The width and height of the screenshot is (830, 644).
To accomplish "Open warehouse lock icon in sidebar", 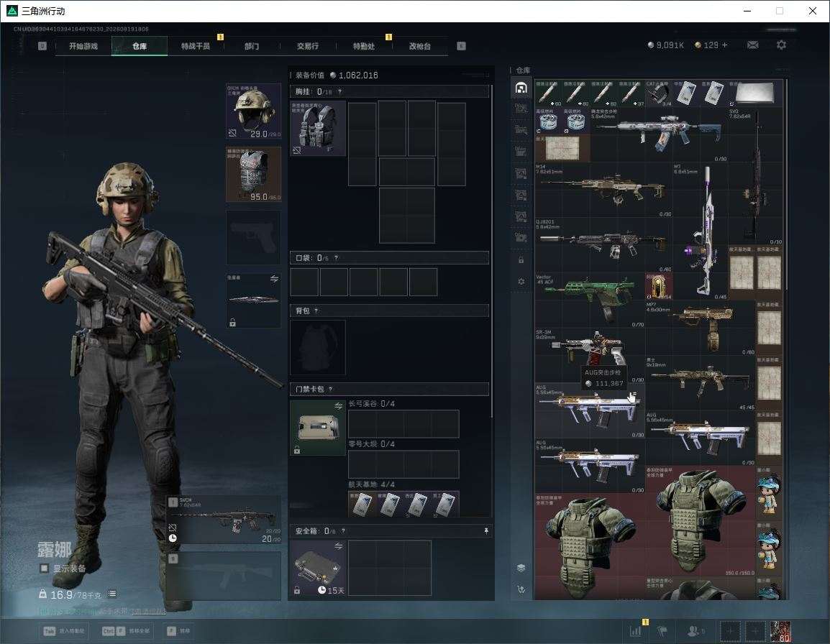I will tap(521, 259).
